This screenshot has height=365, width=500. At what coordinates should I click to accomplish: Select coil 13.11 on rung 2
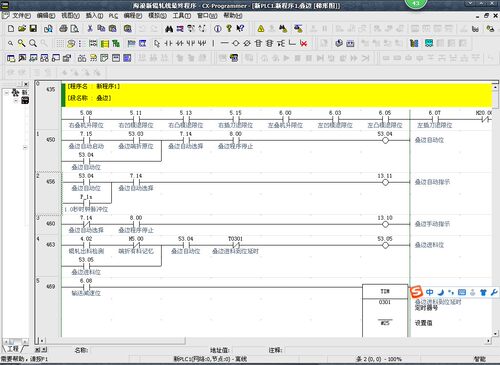point(385,182)
